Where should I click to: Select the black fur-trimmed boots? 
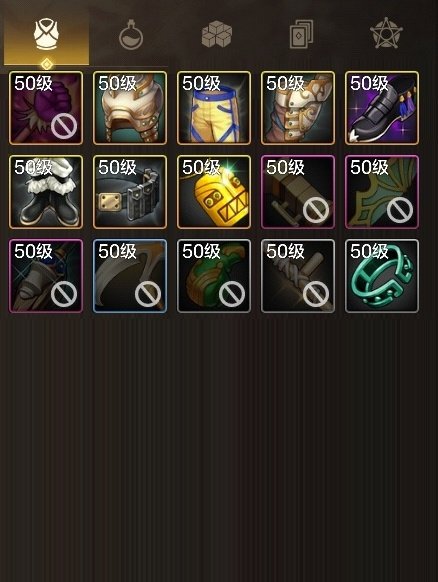point(46,192)
